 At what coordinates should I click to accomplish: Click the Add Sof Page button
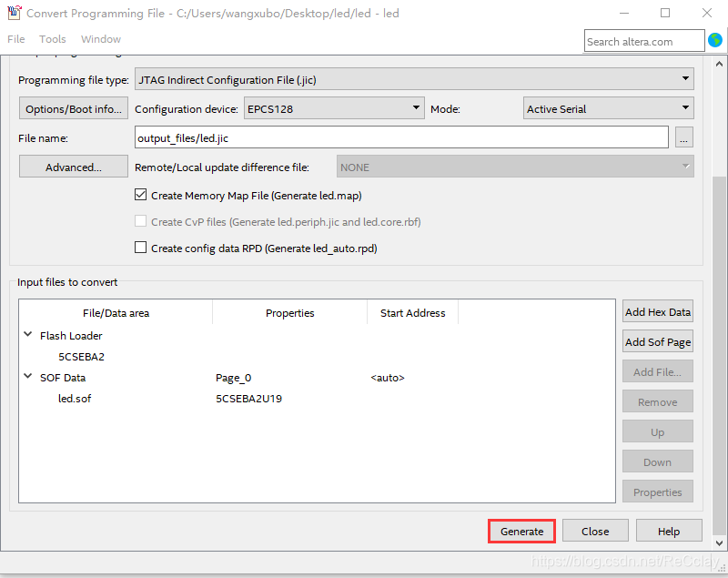click(657, 341)
